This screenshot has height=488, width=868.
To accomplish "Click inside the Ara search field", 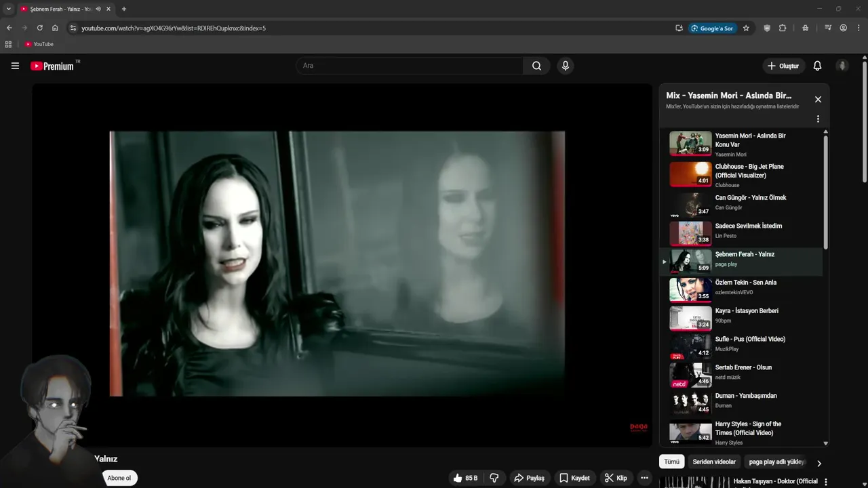I will coord(410,66).
